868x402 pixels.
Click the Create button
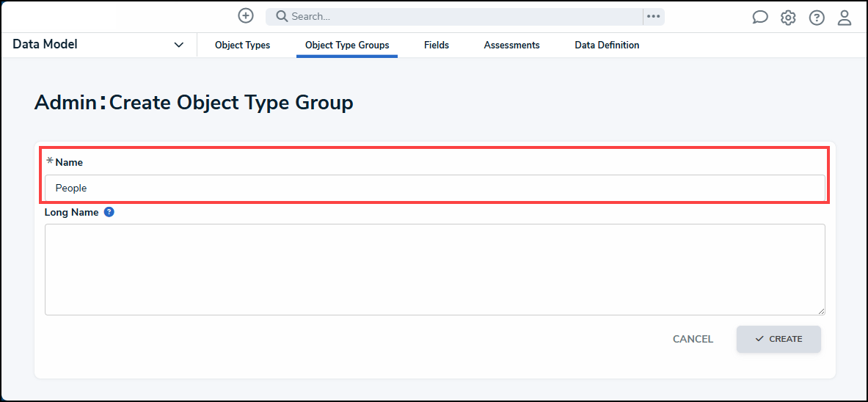[x=778, y=339]
